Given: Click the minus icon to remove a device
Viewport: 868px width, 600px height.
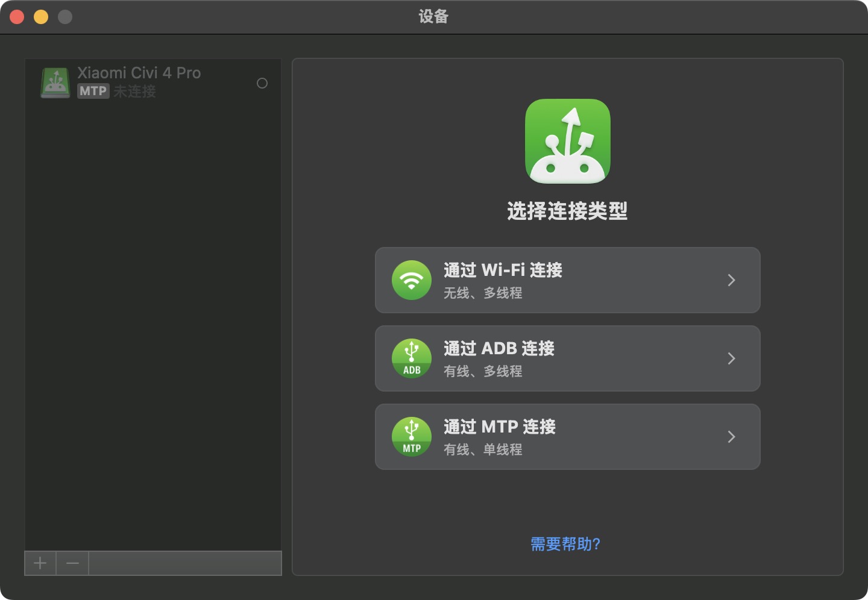Looking at the screenshot, I should click(72, 563).
